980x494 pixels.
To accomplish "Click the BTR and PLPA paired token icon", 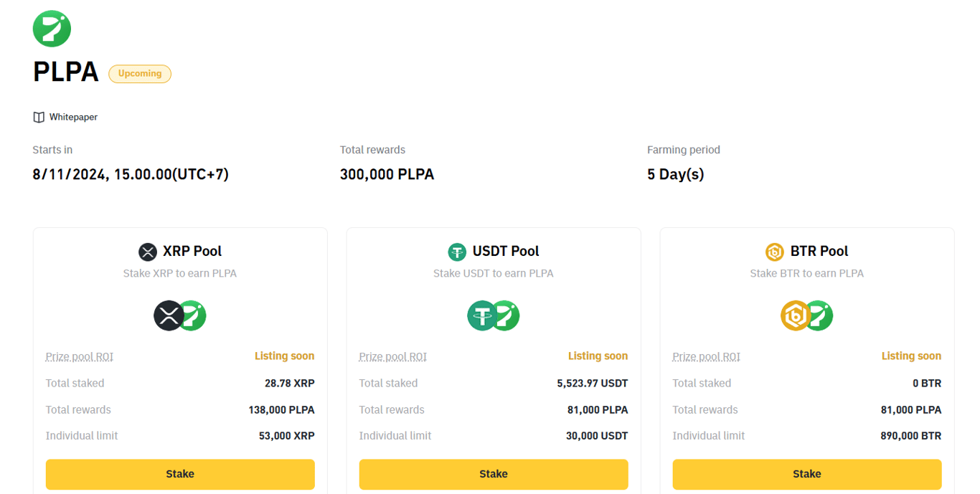I will tap(806, 315).
